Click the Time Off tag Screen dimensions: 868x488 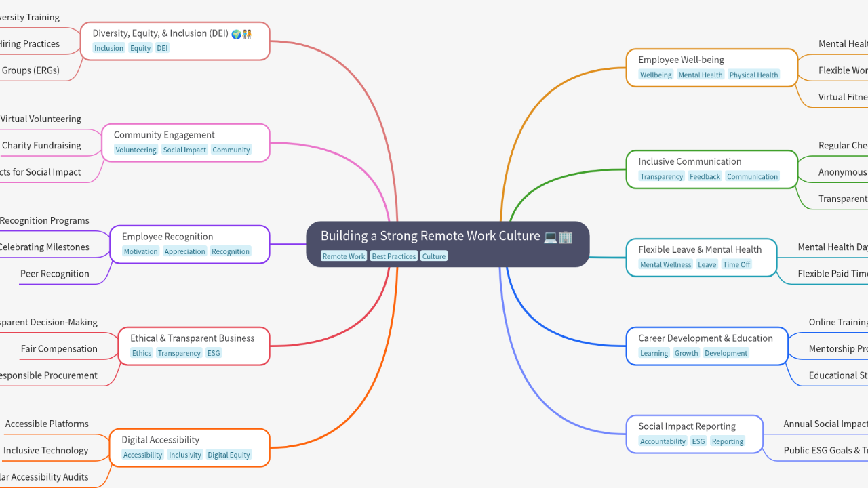click(736, 264)
